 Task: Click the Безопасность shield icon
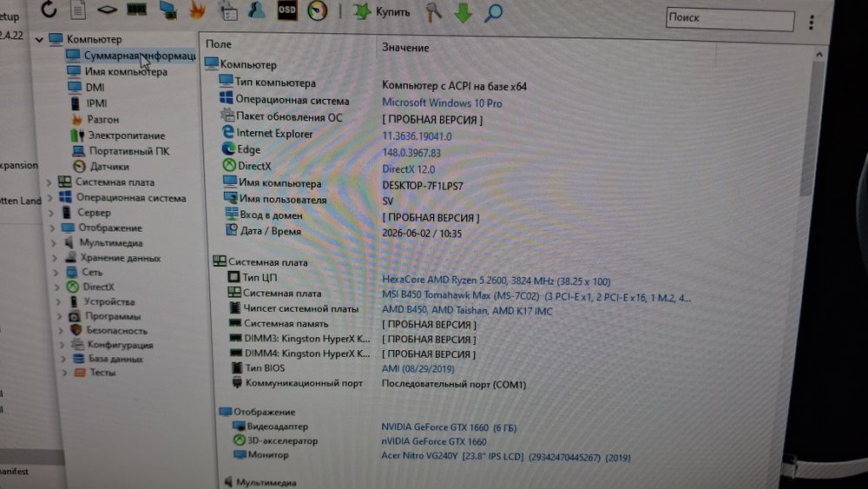click(x=76, y=330)
